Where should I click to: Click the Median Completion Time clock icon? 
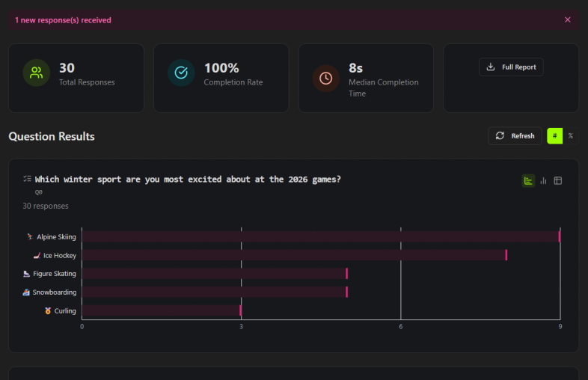326,79
